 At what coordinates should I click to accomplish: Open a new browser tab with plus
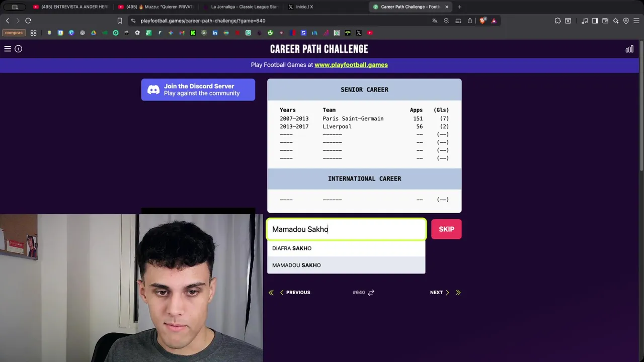[x=459, y=7]
